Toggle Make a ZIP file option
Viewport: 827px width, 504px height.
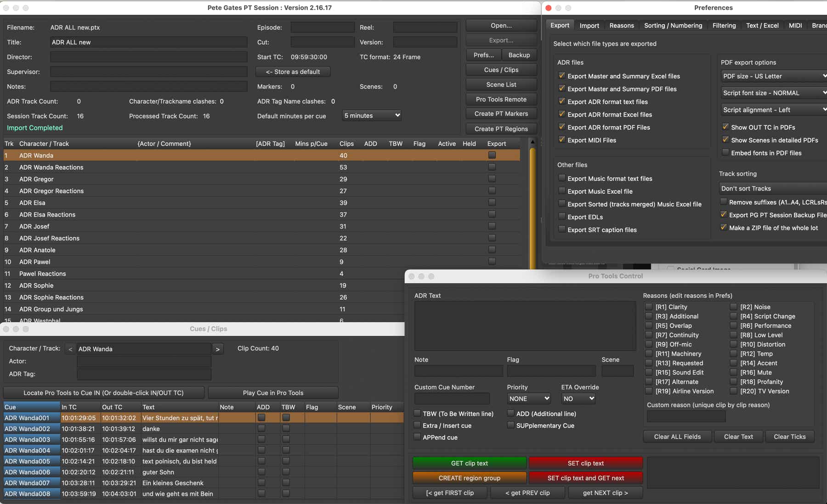click(724, 228)
